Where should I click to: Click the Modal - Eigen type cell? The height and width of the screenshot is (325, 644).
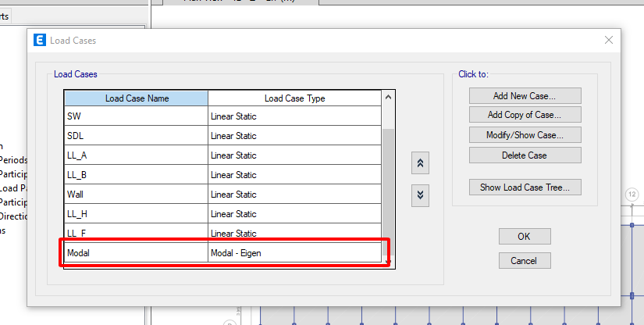coord(295,252)
